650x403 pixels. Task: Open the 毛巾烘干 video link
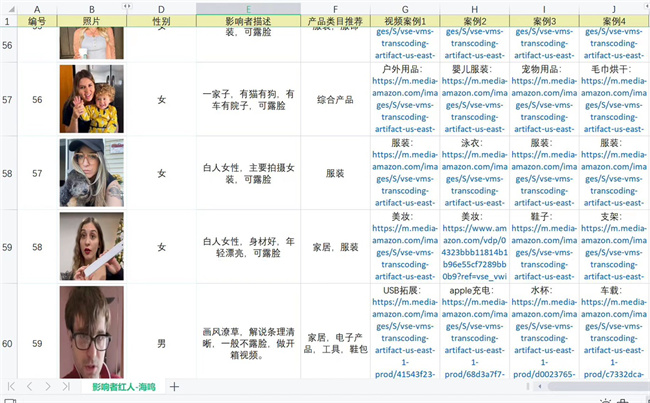click(614, 105)
